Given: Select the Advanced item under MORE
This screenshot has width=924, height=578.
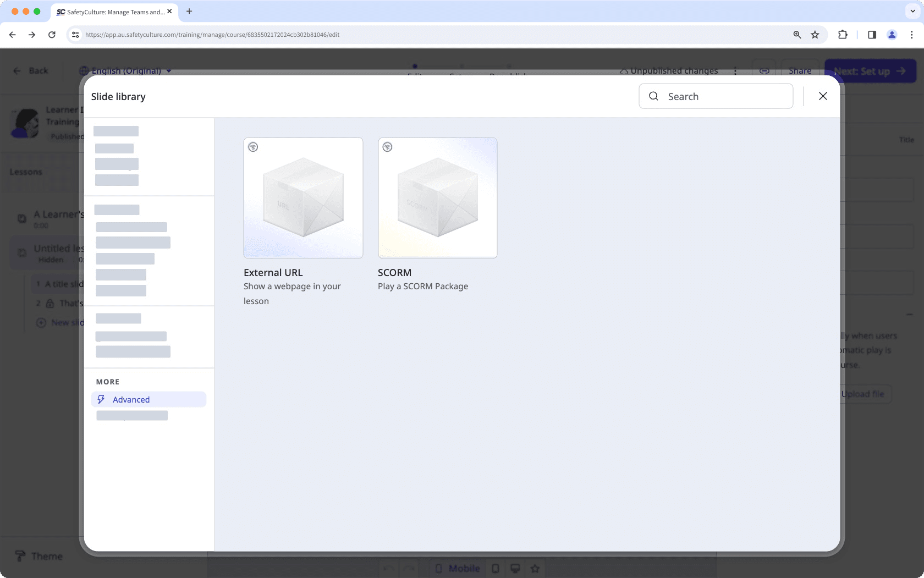Looking at the screenshot, I should [131, 399].
